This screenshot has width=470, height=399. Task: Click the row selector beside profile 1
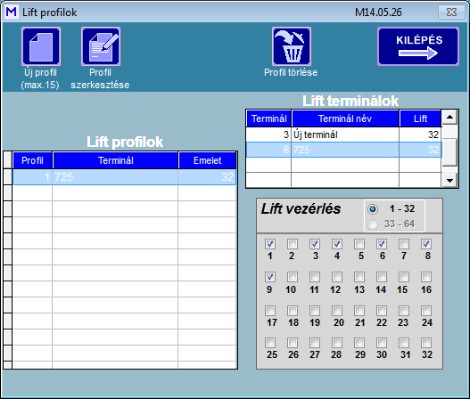(8, 177)
